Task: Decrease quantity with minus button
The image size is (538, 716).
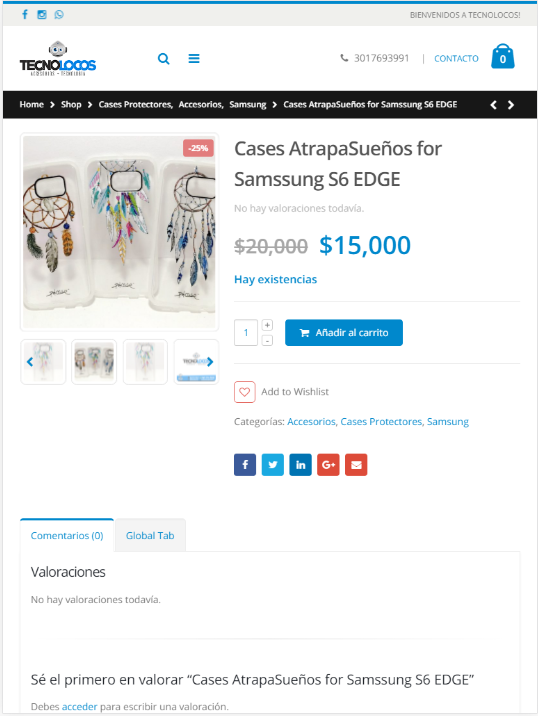Action: pos(268,341)
